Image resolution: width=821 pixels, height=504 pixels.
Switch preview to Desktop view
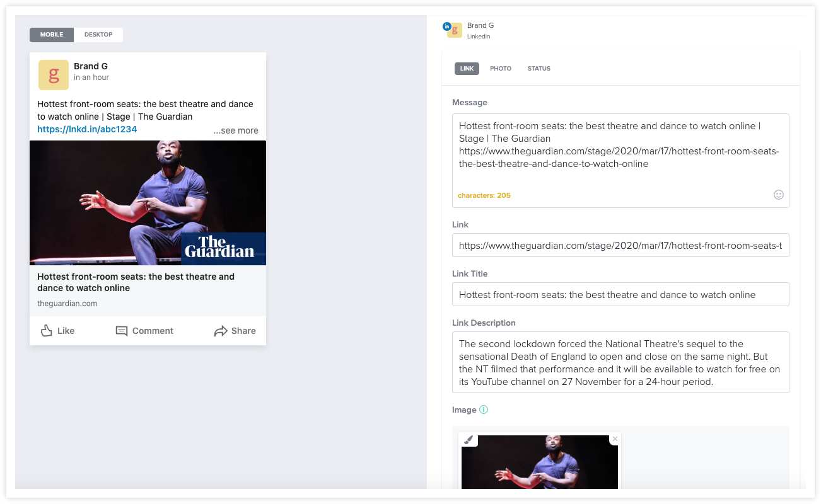98,35
